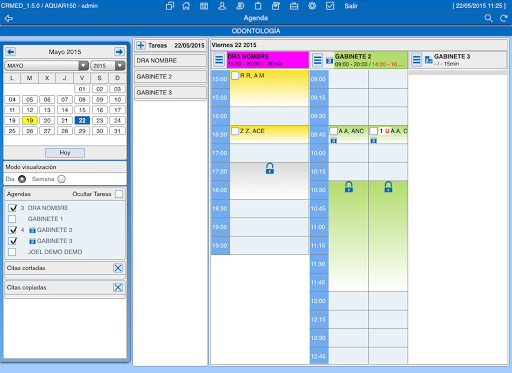Go to the Home icon
The height and width of the screenshot is (373, 512).
coord(186,6)
